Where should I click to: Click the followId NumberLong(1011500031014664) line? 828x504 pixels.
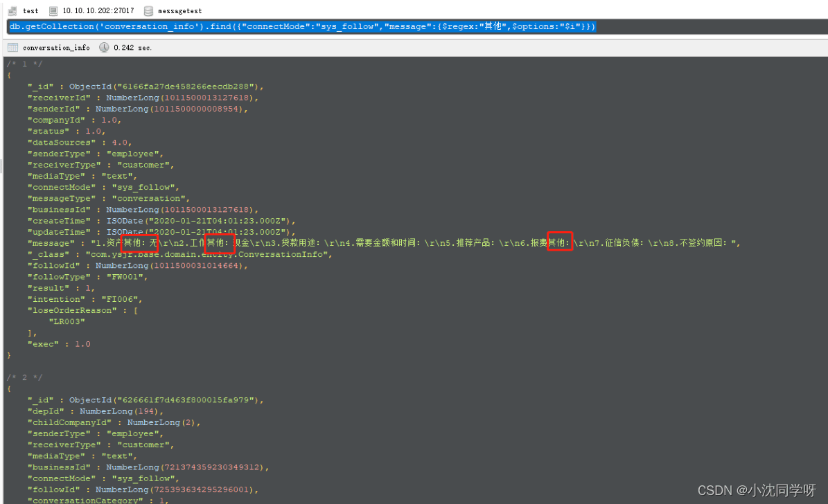click(x=138, y=265)
